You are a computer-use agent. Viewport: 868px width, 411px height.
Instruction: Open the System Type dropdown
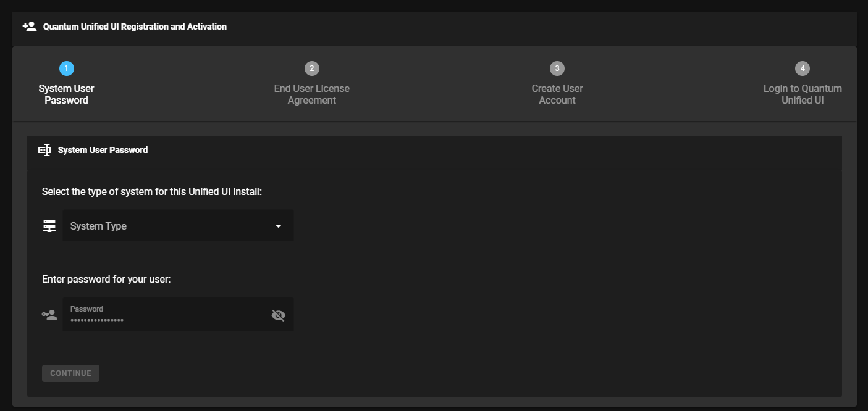167,226
